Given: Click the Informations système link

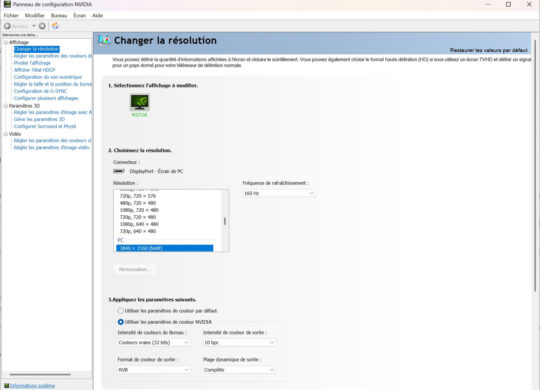Looking at the screenshot, I should click(32, 386).
